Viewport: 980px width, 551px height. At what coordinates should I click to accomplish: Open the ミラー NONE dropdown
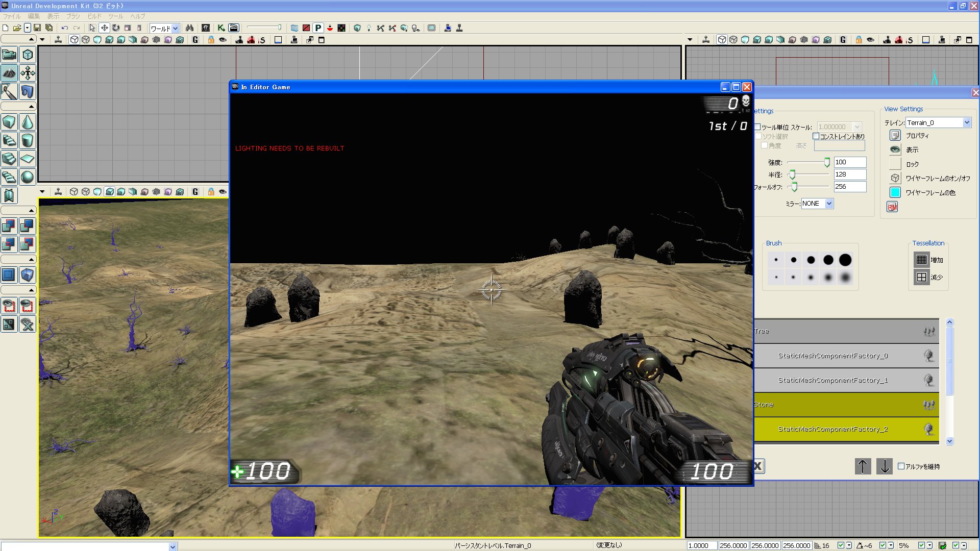click(829, 204)
